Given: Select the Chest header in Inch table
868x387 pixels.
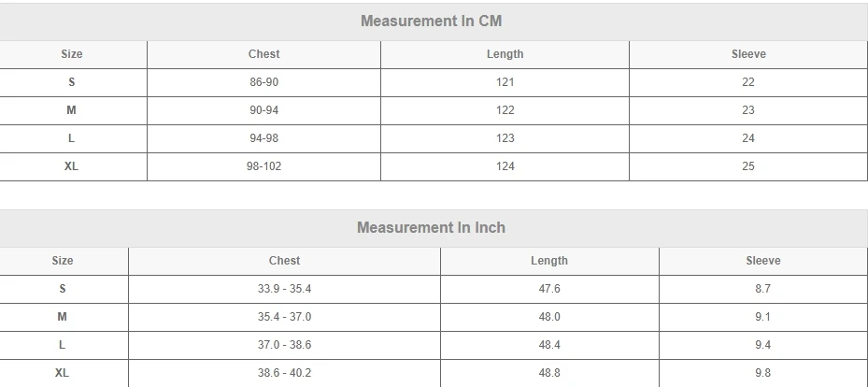Looking at the screenshot, I should point(284,261).
